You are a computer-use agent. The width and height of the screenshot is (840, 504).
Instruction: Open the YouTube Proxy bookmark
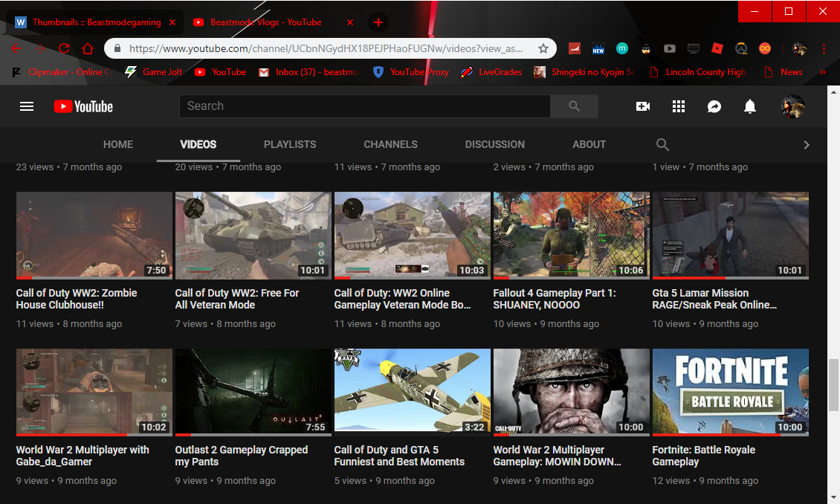coord(411,72)
